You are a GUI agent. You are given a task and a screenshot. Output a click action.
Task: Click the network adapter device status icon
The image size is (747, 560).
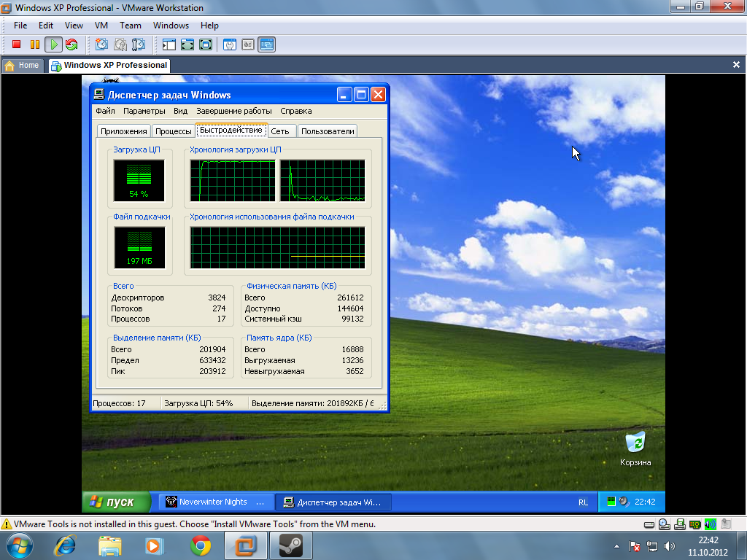694,524
